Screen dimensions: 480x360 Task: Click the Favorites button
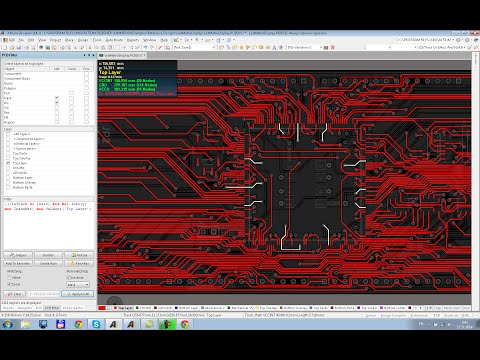79,263
